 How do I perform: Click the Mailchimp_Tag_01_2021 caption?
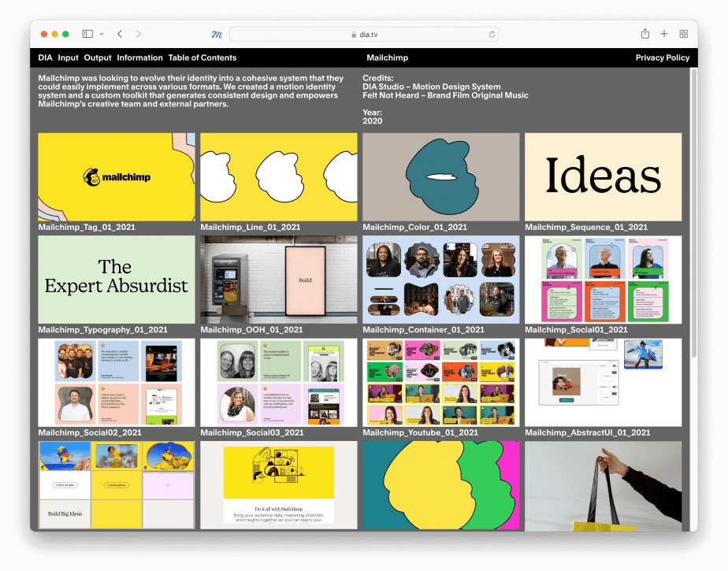[87, 227]
